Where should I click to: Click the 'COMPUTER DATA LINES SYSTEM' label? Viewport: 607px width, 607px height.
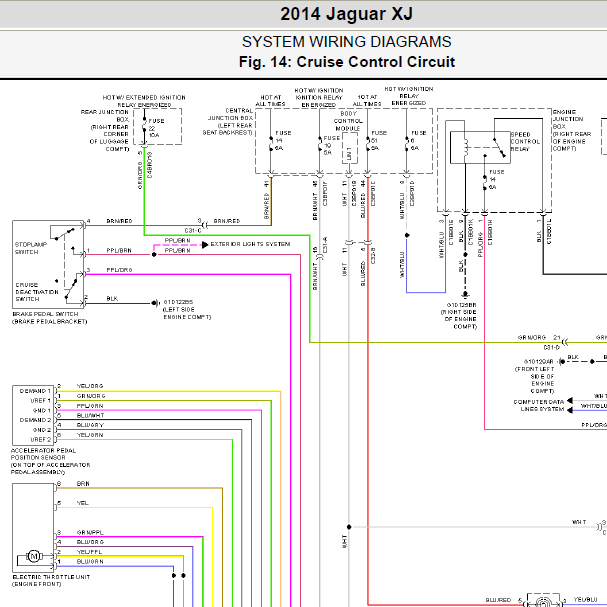(x=539, y=406)
